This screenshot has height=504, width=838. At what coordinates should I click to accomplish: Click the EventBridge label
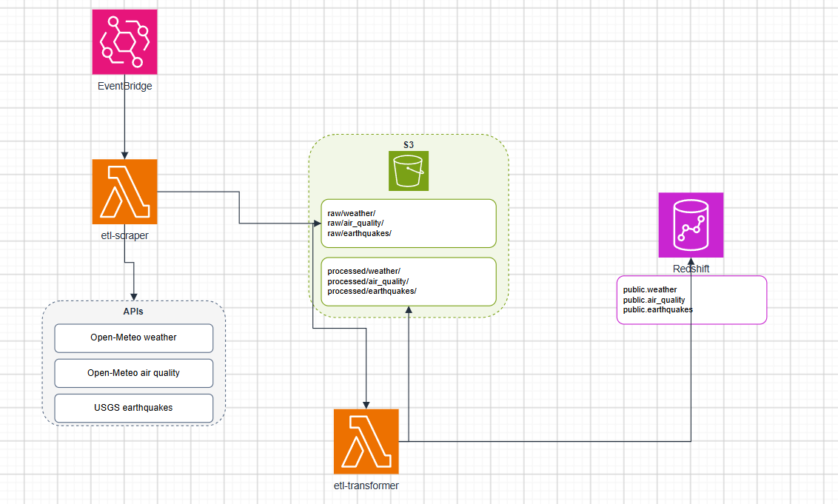[124, 86]
